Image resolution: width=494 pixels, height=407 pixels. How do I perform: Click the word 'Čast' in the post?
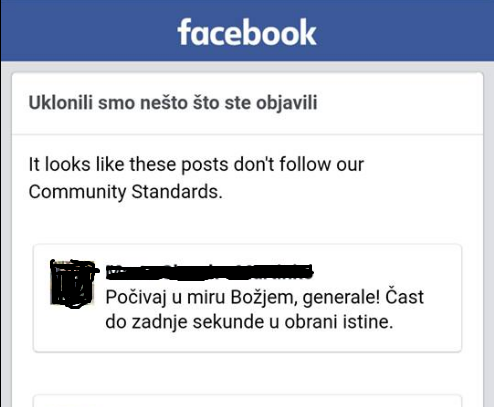[x=405, y=297]
